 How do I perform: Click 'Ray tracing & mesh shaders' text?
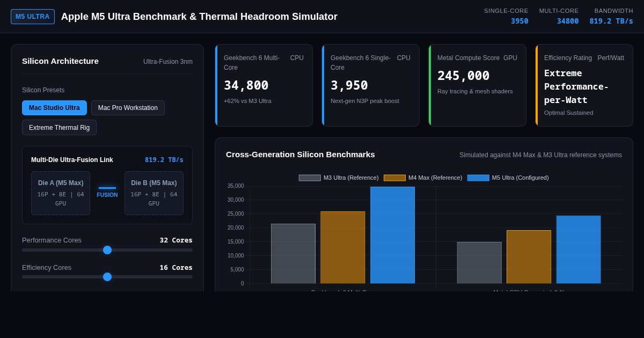coord(475,91)
